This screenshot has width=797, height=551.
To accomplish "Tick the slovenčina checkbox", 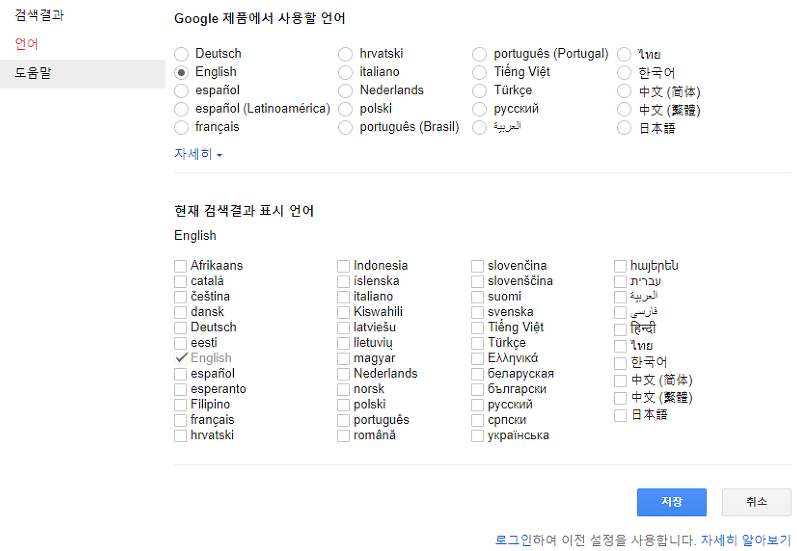I will (x=477, y=266).
